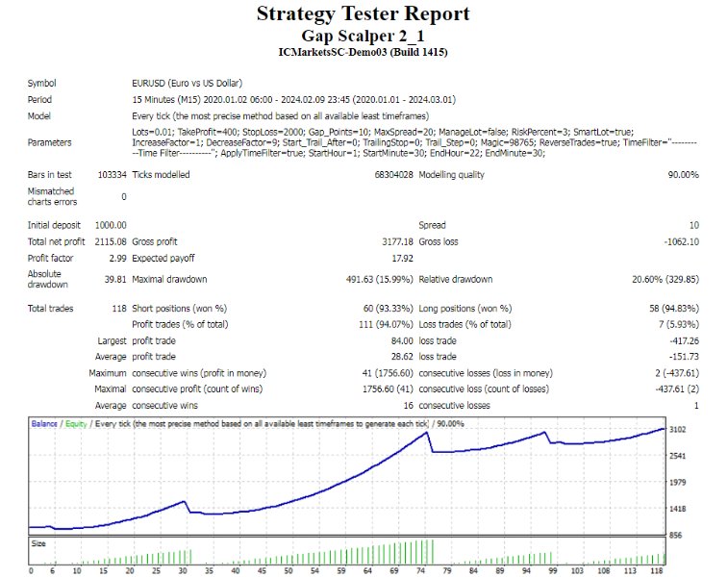
Task: Click the 'Balance' legend label in chart
Action: click(x=44, y=424)
